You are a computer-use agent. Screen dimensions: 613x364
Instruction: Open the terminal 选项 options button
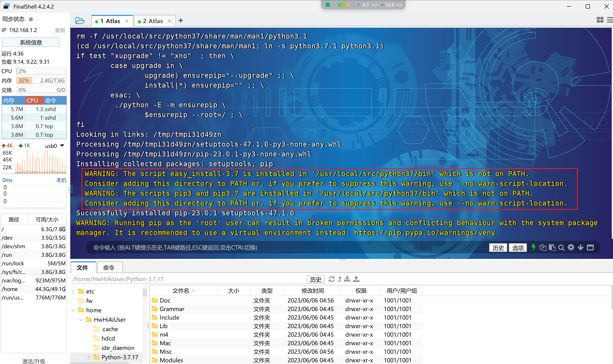tap(518, 248)
